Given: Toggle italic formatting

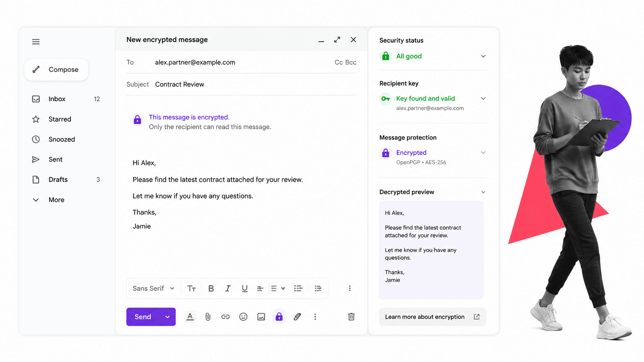Looking at the screenshot, I should coord(228,289).
